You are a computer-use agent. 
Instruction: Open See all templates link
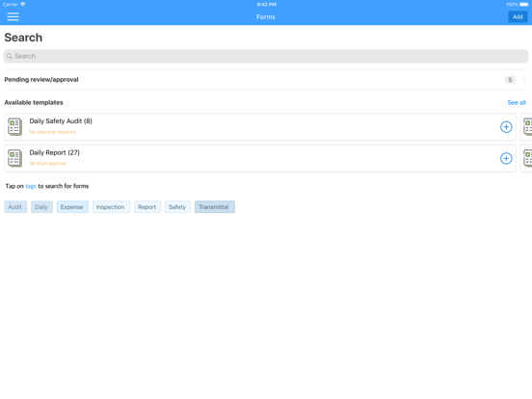click(517, 102)
